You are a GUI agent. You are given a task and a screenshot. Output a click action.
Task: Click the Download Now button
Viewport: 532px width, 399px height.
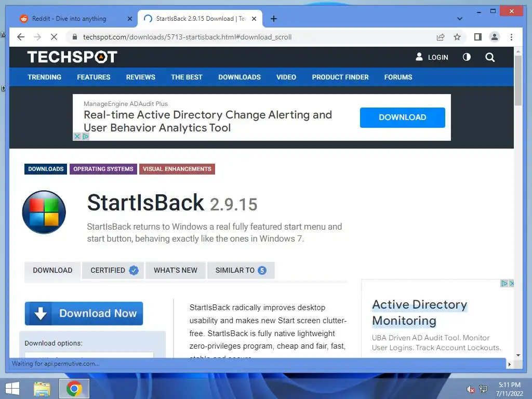tap(84, 313)
